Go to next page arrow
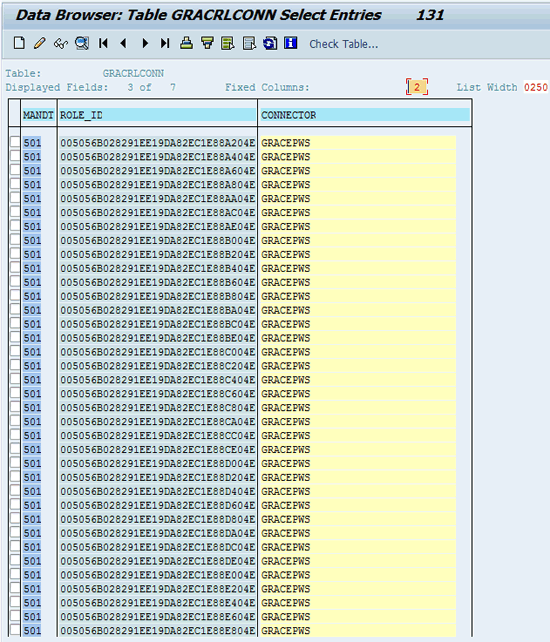This screenshot has height=642, width=550. pos(145,43)
